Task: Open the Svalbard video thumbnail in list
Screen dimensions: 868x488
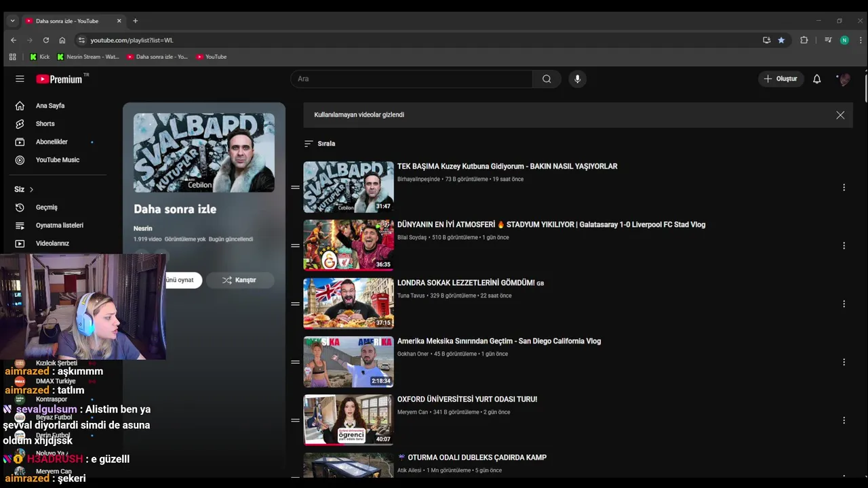Action: 349,187
